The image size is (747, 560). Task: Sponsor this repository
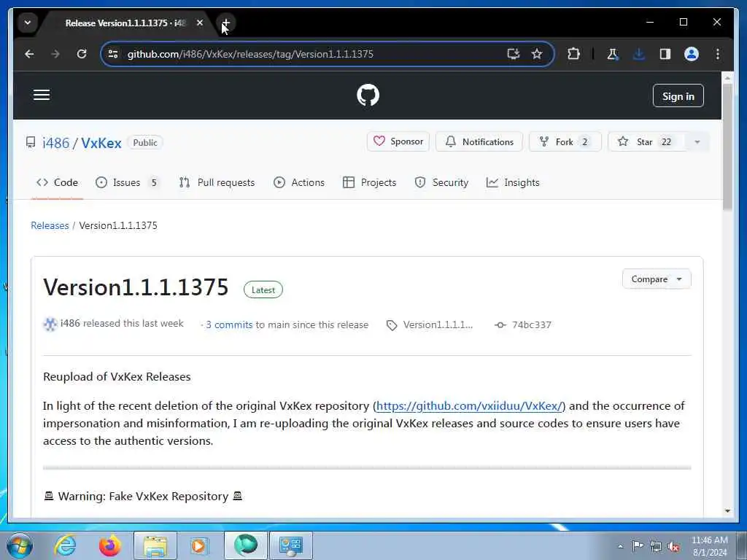[398, 141]
